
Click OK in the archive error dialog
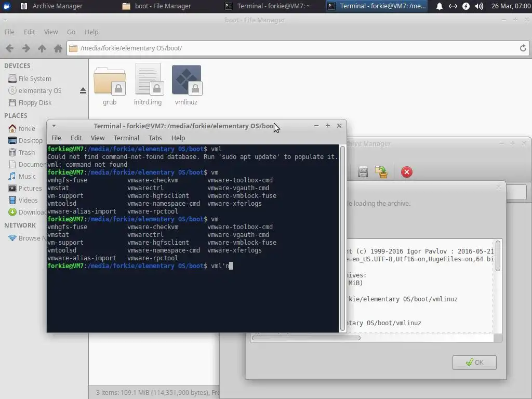point(474,362)
